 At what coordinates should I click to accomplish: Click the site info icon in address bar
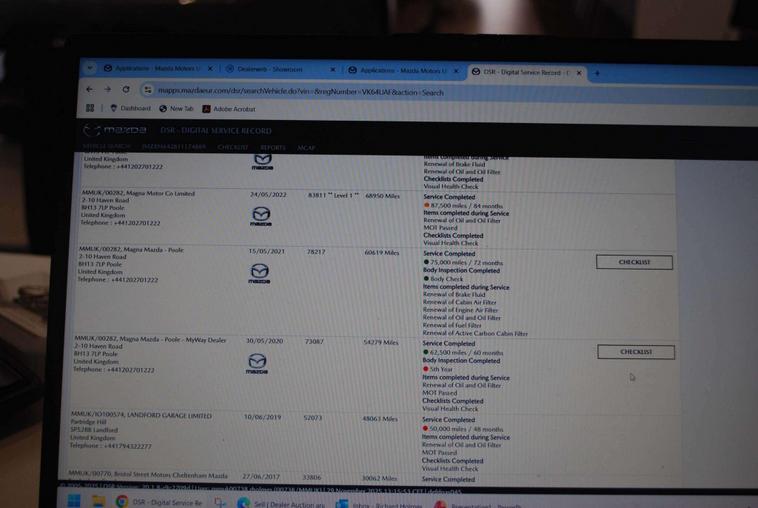click(147, 90)
